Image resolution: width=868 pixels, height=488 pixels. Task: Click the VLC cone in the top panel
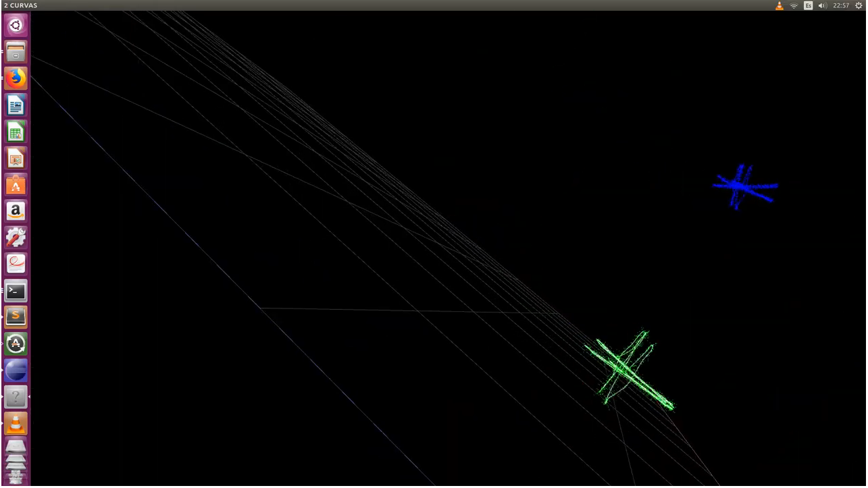779,5
